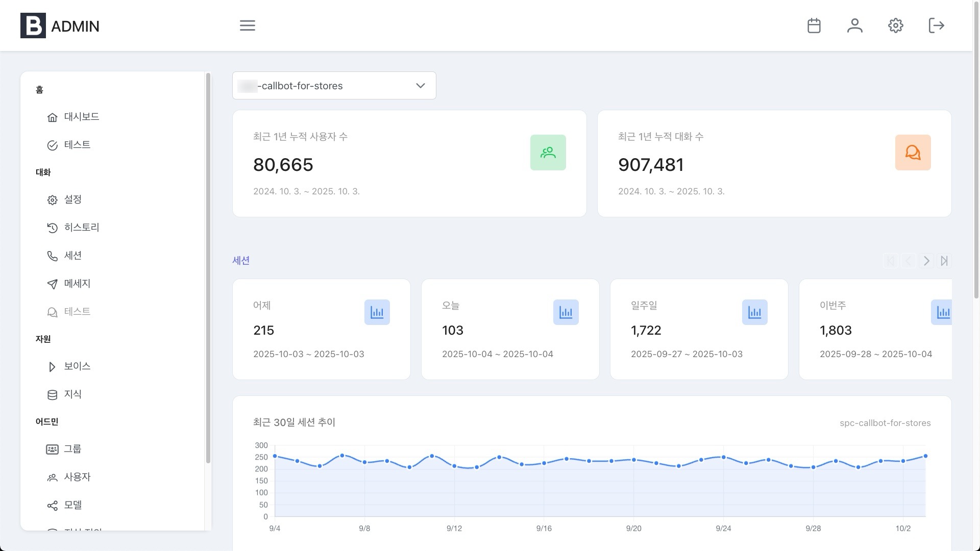
Task: Open 설정 under the 대화 section
Action: pyautogui.click(x=72, y=199)
